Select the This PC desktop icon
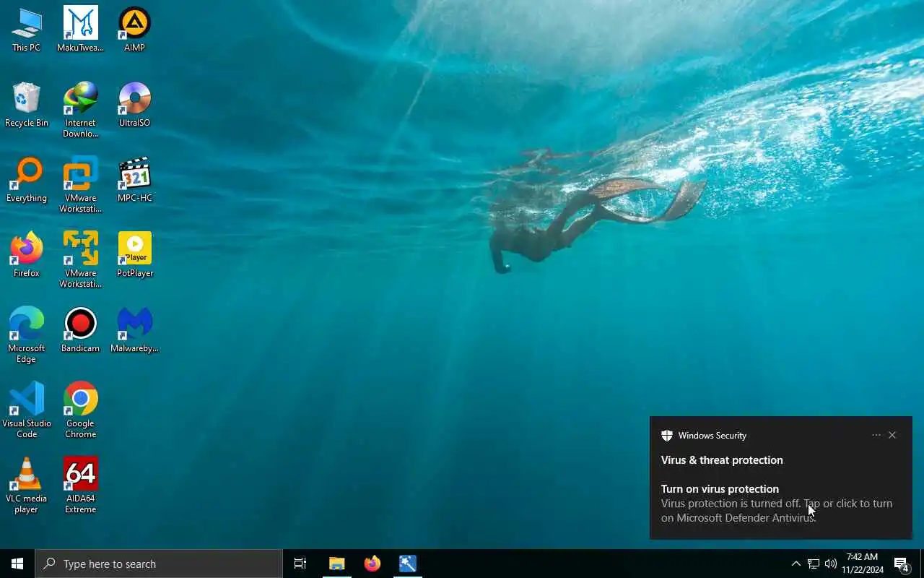The height and width of the screenshot is (578, 924). pyautogui.click(x=27, y=30)
